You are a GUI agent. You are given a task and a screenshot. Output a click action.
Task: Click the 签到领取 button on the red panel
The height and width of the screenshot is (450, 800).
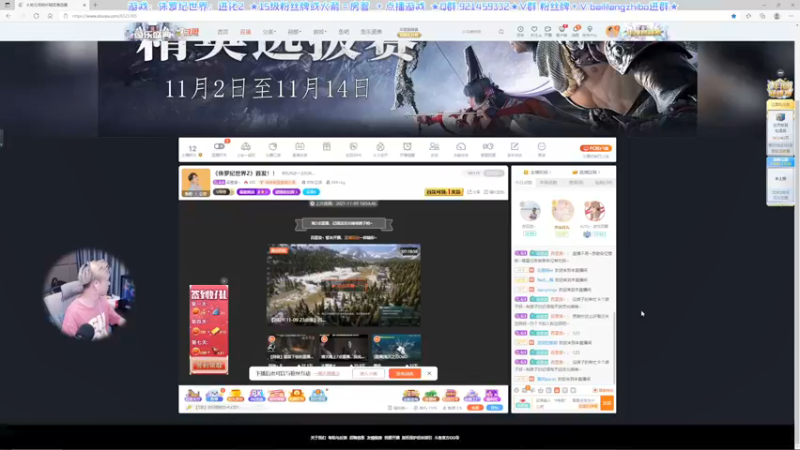coord(209,365)
